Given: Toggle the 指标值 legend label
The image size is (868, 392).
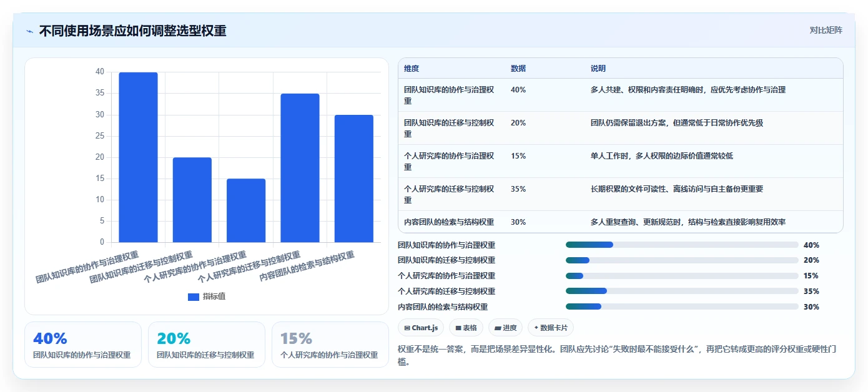Looking at the screenshot, I should coord(214,296).
